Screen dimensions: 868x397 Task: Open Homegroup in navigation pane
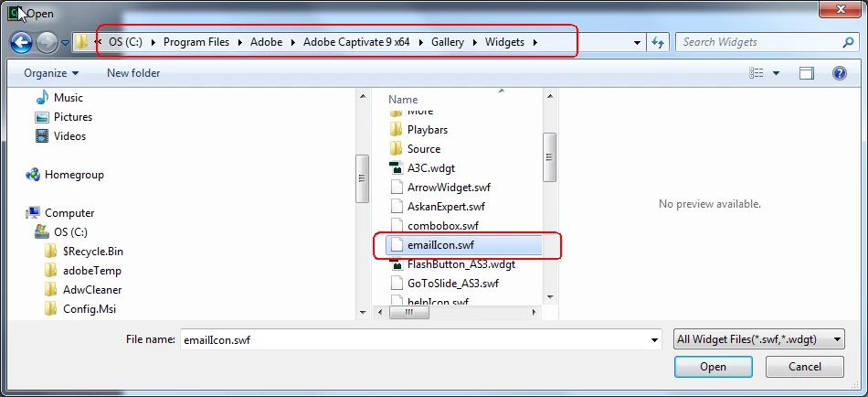pos(74,175)
